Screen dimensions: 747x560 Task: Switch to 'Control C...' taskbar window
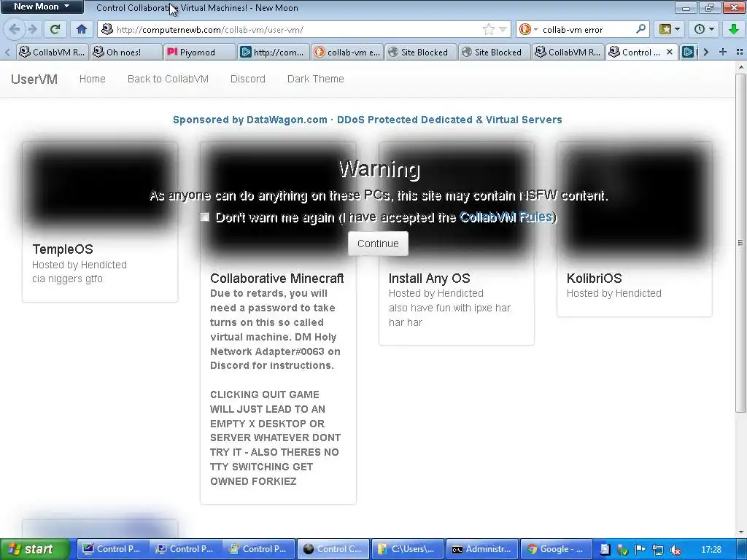[333, 549]
